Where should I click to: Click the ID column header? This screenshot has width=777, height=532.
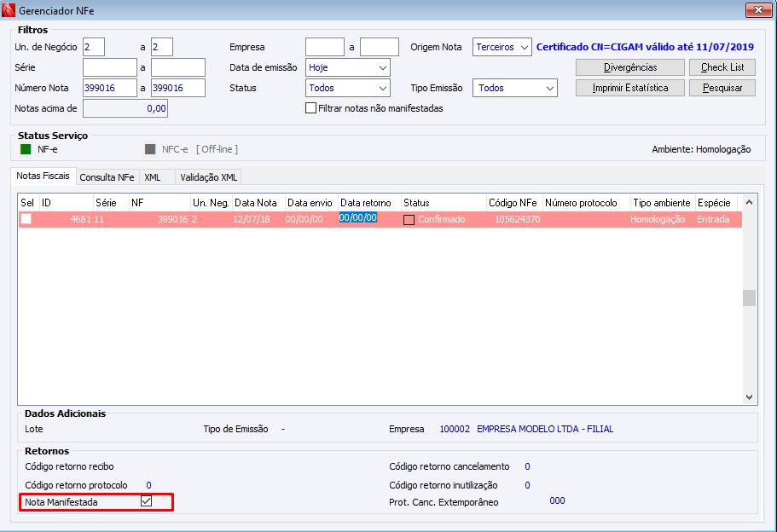[x=67, y=203]
